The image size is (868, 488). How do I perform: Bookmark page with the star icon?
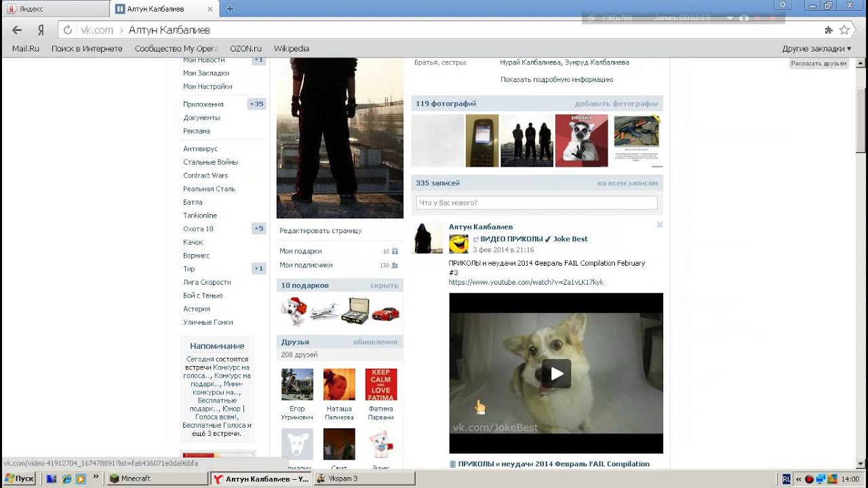coord(844,30)
